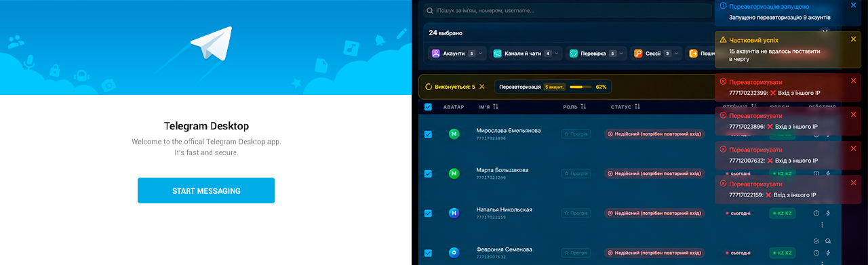The width and height of the screenshot is (868, 265).
Task: Click Недійсний status badge for Марта Большакова
Action: [x=654, y=174]
